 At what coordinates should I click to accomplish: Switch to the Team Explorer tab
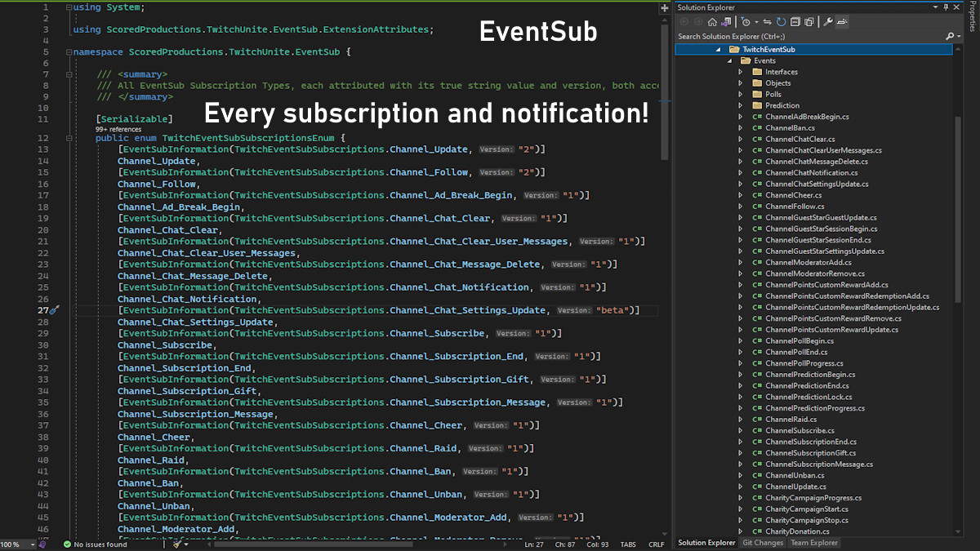[x=813, y=543]
